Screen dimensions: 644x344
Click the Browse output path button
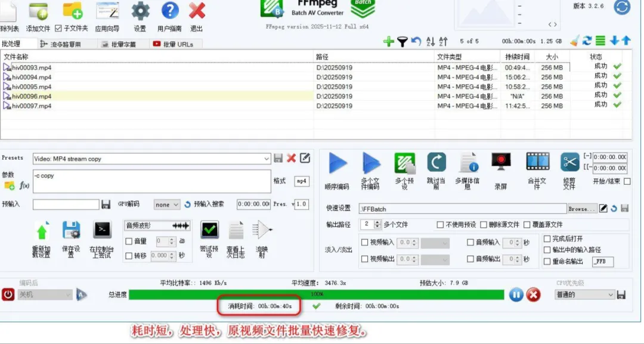581,209
